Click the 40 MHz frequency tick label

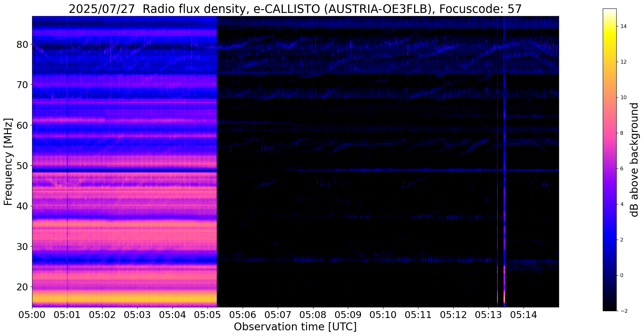(x=22, y=206)
